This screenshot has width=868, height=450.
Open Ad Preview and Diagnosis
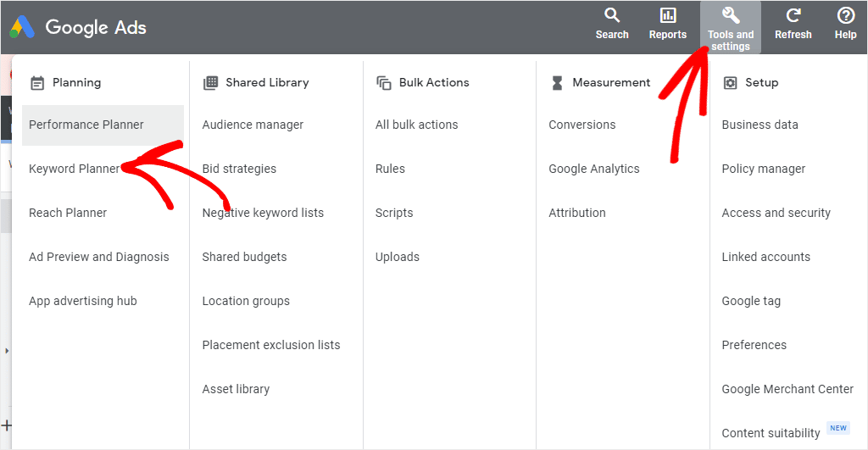[99, 257]
